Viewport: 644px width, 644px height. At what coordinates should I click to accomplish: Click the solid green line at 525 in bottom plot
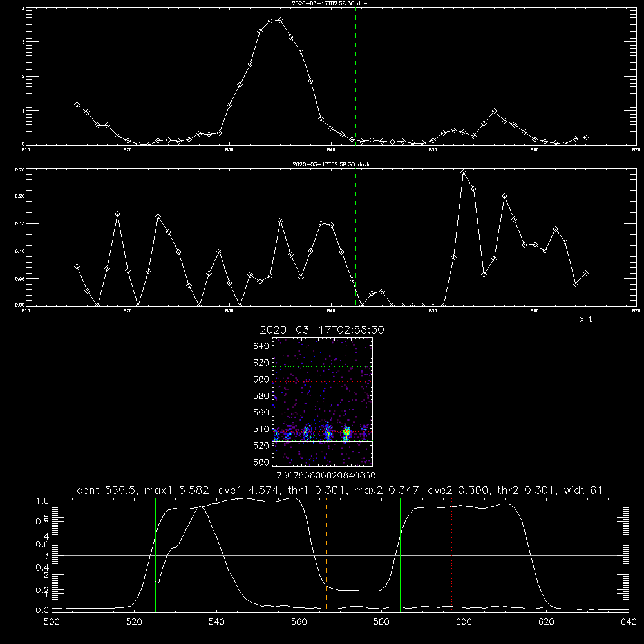(x=155, y=554)
